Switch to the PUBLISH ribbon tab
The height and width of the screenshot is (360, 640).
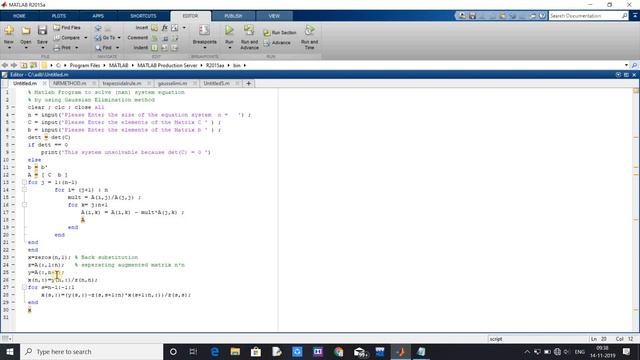[x=233, y=16]
